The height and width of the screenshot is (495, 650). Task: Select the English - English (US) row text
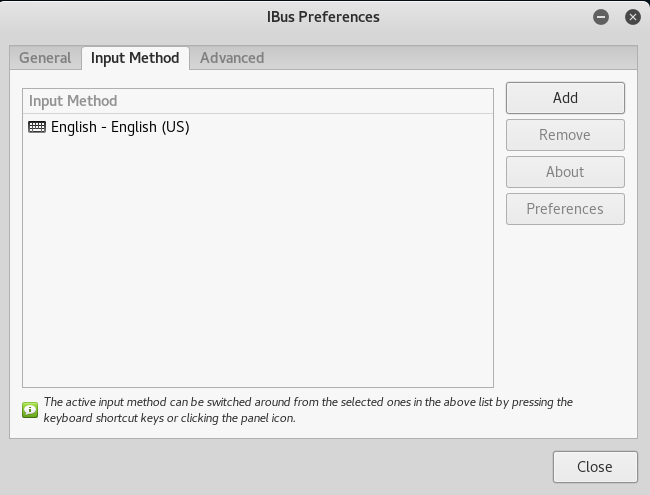pos(120,127)
